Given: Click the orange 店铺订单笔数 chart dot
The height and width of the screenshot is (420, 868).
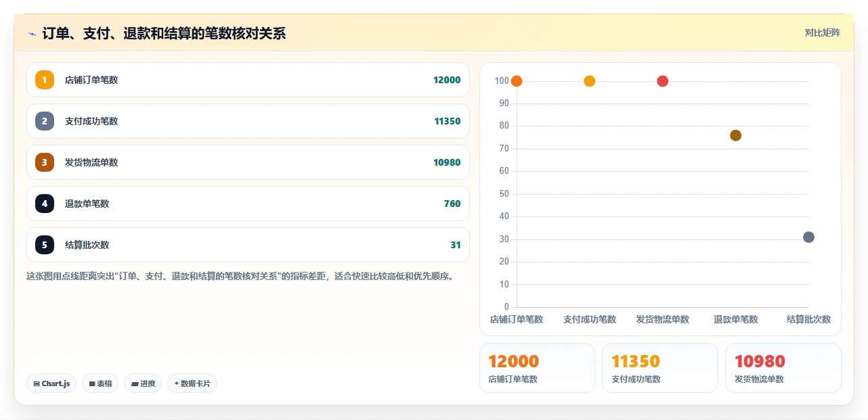Looking at the screenshot, I should (x=517, y=81).
